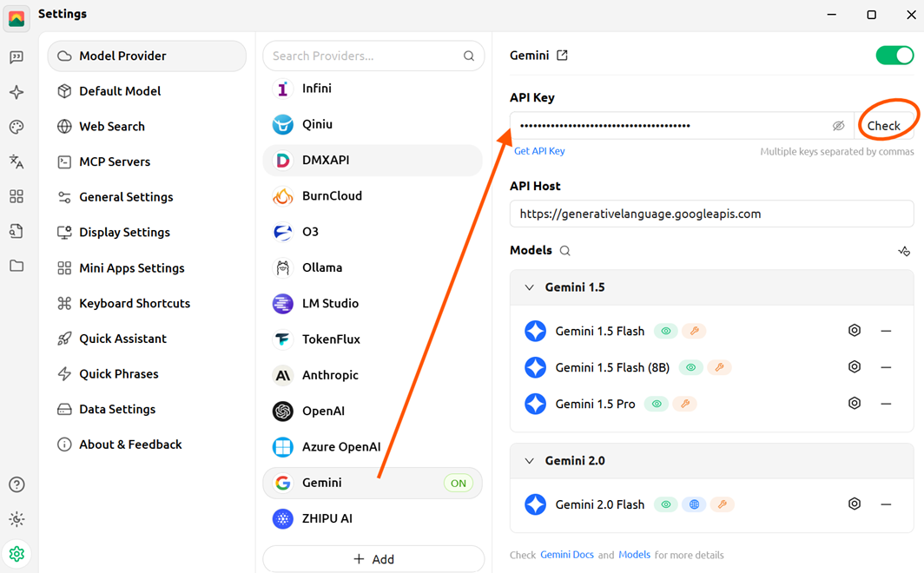
Task: Open the mini apps grid sidebar icon
Action: 16,196
